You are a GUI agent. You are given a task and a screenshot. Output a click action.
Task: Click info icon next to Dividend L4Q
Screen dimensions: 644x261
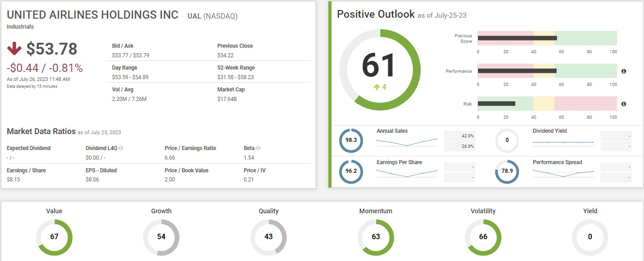pyautogui.click(x=121, y=148)
